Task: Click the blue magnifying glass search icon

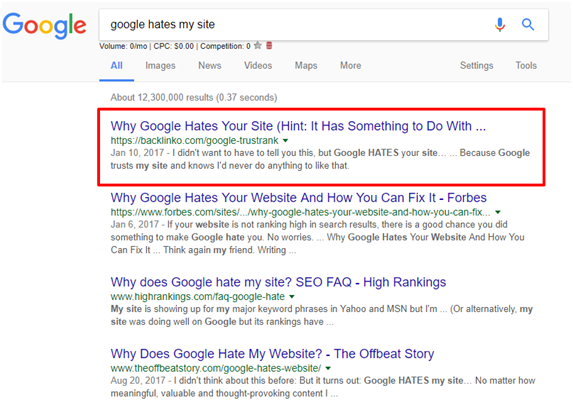Action: [528, 24]
